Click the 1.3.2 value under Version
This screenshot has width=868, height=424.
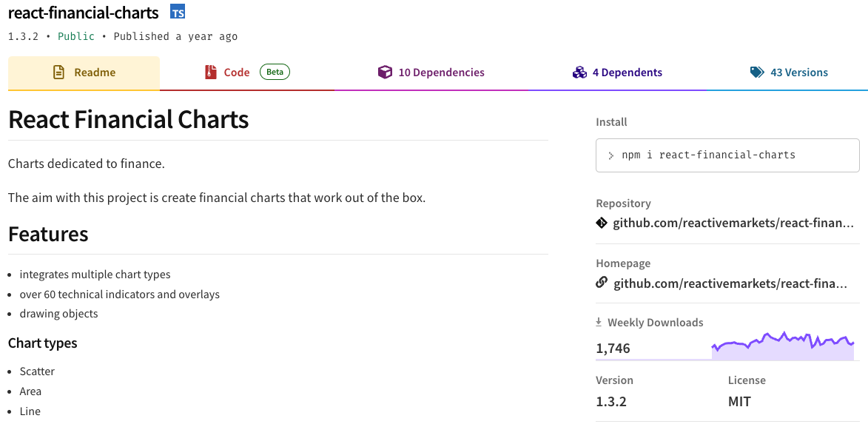[611, 401]
